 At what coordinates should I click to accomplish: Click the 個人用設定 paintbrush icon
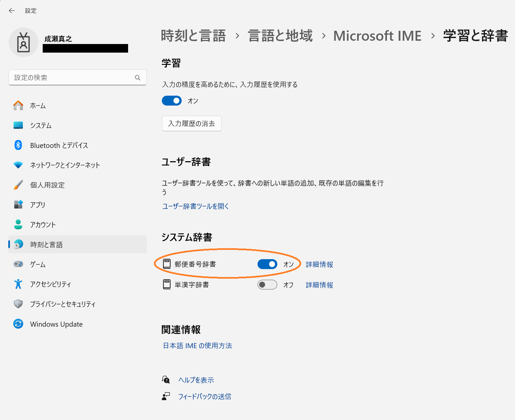(18, 185)
